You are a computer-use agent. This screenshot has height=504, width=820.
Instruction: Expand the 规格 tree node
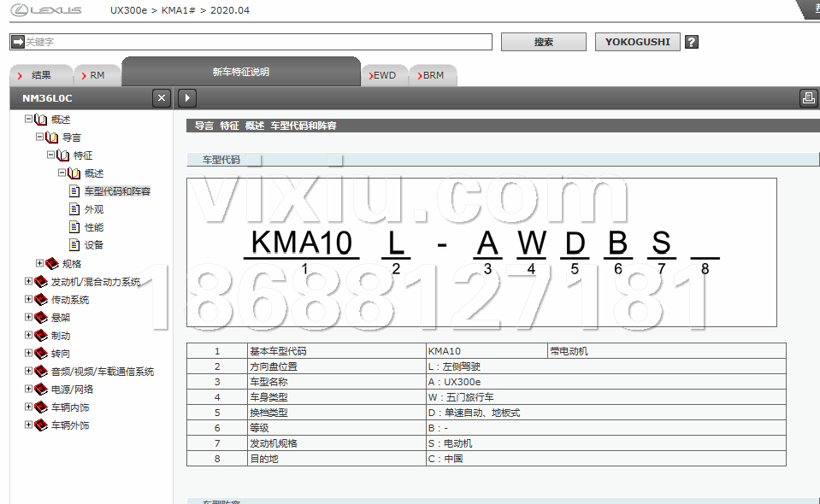pos(39,263)
